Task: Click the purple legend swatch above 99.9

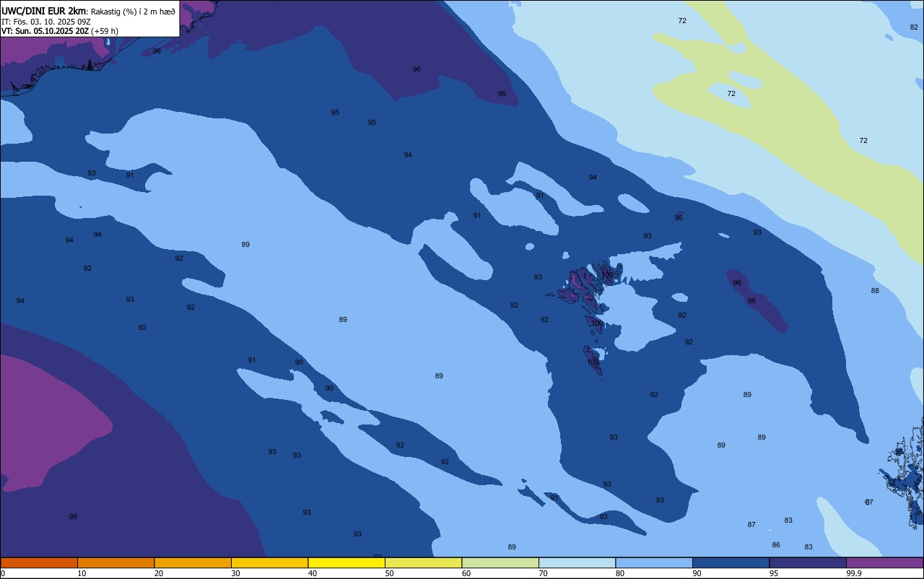Action: coord(884,562)
